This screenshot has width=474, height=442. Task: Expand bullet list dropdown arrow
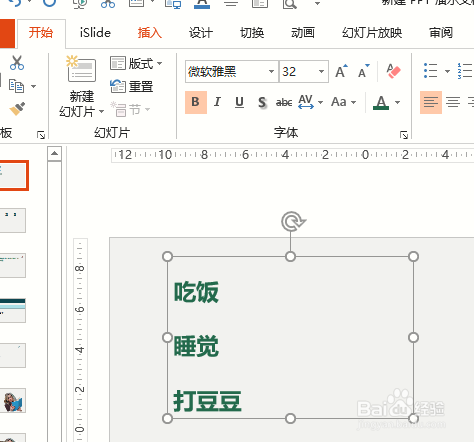pyautogui.click(x=447, y=71)
